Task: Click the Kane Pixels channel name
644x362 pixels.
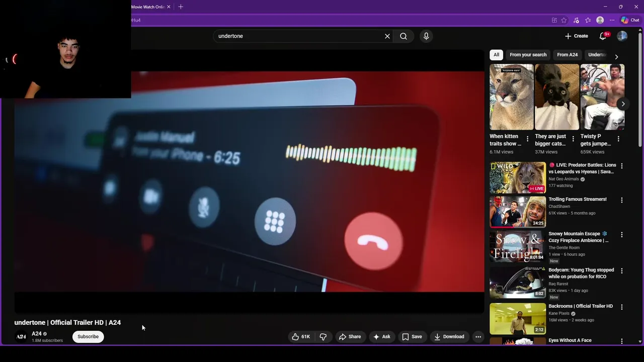Action: coord(559,314)
